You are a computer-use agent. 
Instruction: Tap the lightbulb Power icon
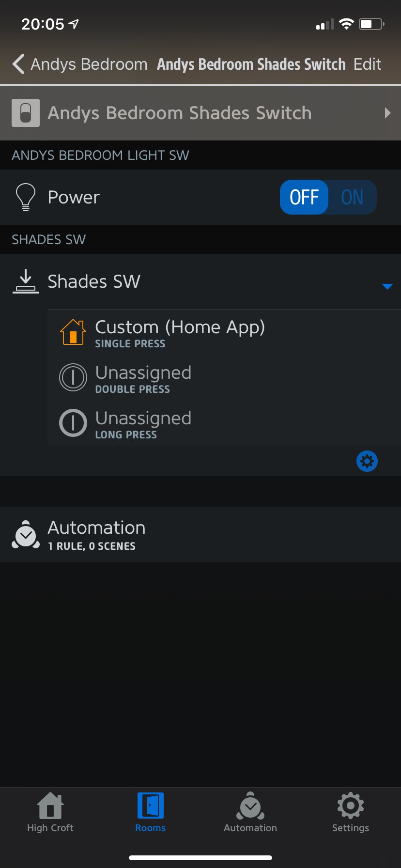[x=26, y=197]
